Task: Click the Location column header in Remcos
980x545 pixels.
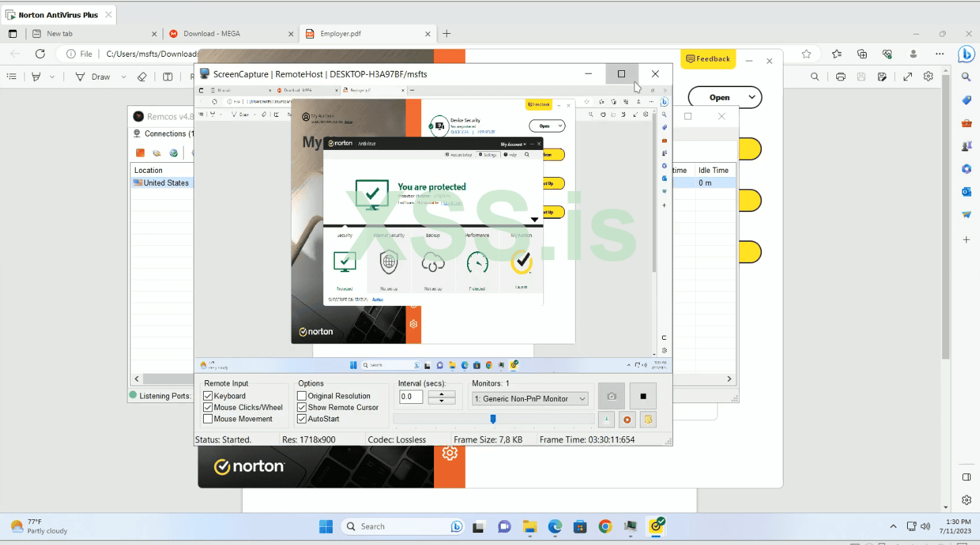Action: (148, 171)
